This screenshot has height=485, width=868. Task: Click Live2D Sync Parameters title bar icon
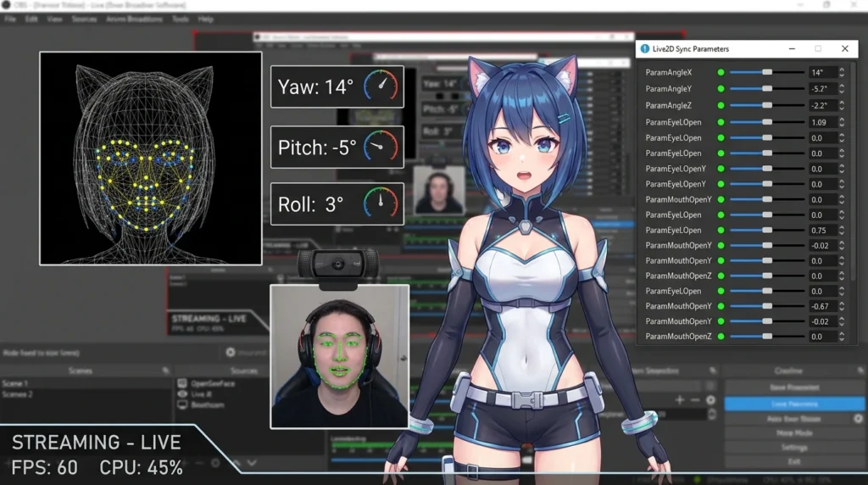(x=644, y=48)
